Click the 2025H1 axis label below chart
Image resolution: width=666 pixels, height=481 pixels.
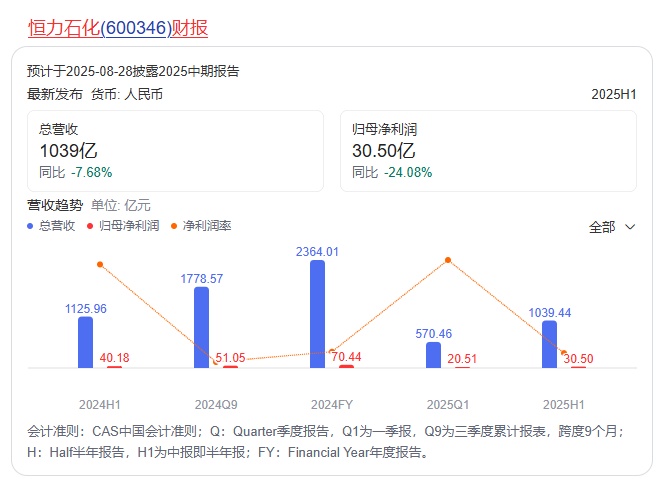564,405
